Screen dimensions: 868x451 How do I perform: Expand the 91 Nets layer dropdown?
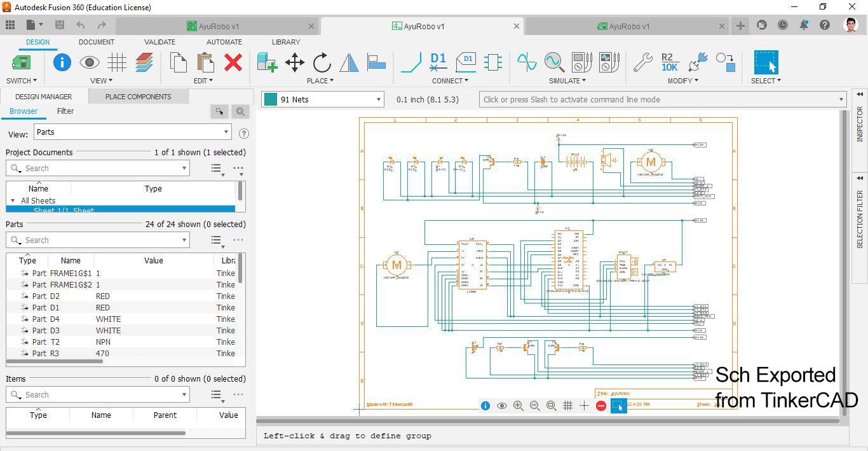378,100
